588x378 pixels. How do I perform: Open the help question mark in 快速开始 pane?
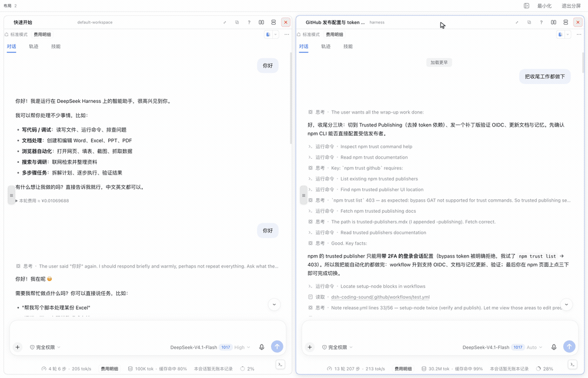click(249, 22)
